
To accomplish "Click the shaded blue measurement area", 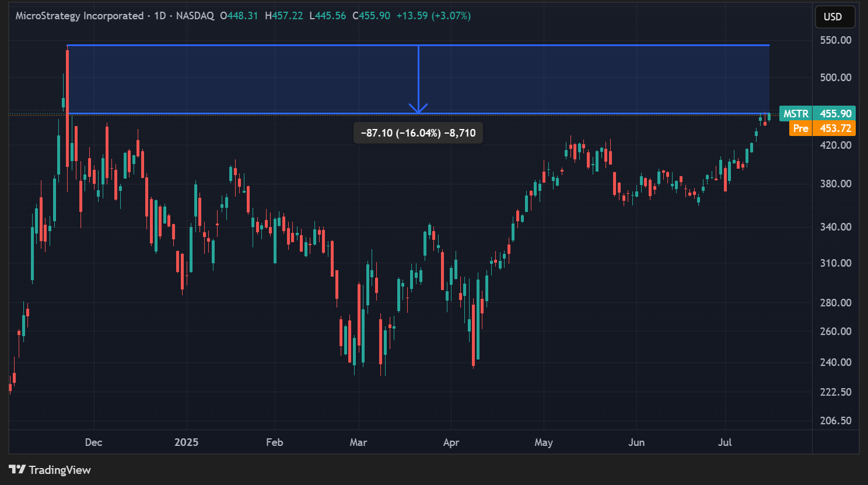I will click(x=292, y=79).
